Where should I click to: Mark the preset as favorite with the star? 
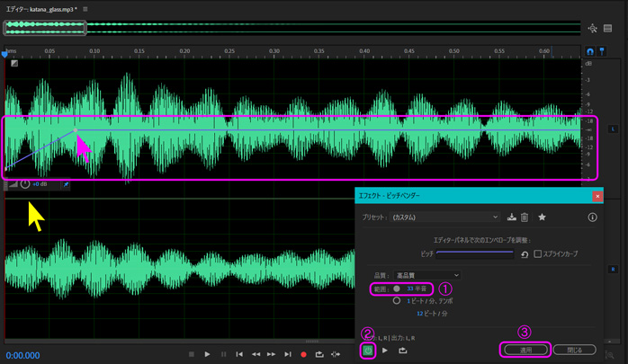(542, 217)
